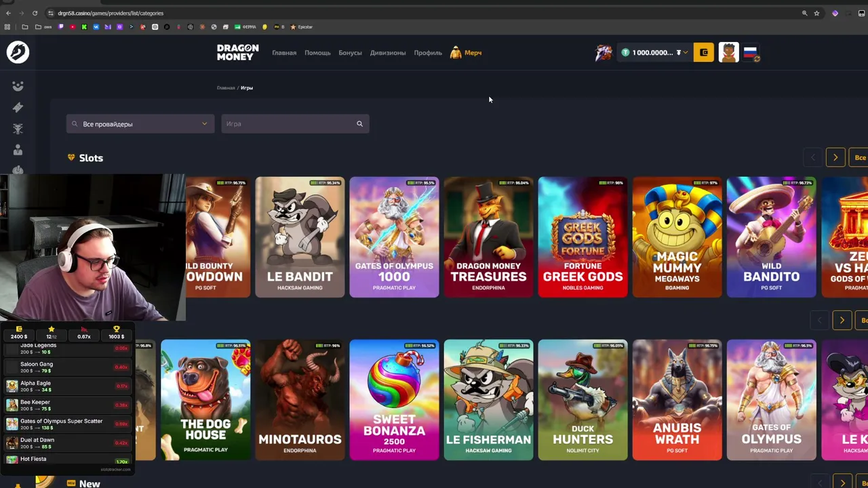Reload the page with the refresh icon
The width and height of the screenshot is (868, 488).
pyautogui.click(x=35, y=13)
